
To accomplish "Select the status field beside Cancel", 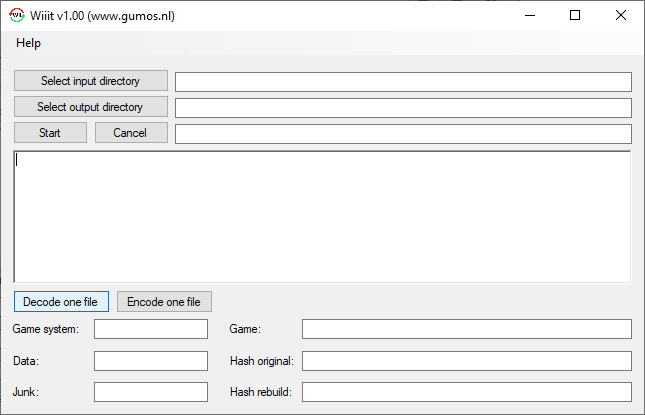I will (x=403, y=134).
